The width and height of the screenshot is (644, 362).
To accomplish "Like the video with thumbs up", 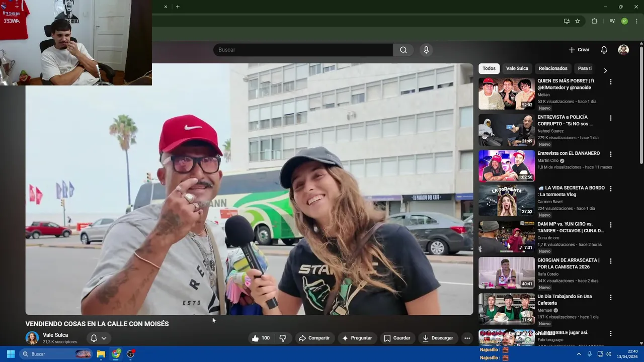I will tap(261, 338).
